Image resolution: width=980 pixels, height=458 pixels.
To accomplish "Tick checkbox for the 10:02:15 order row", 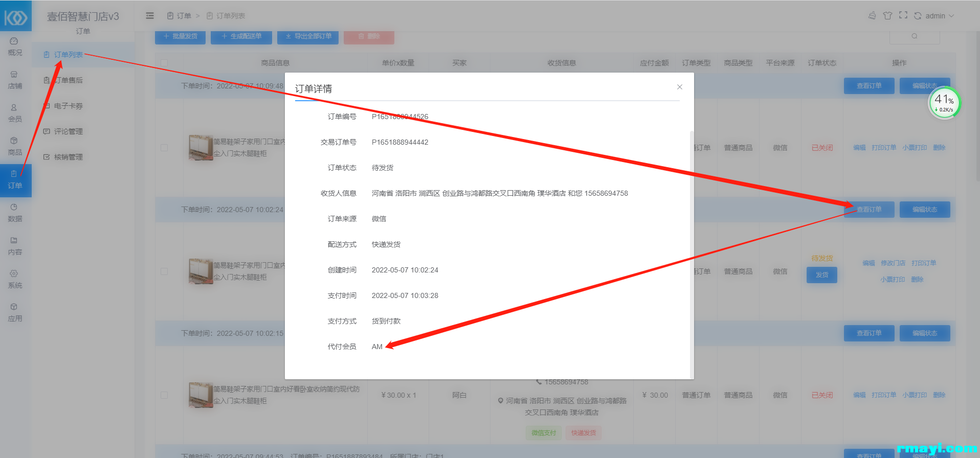I will (164, 395).
